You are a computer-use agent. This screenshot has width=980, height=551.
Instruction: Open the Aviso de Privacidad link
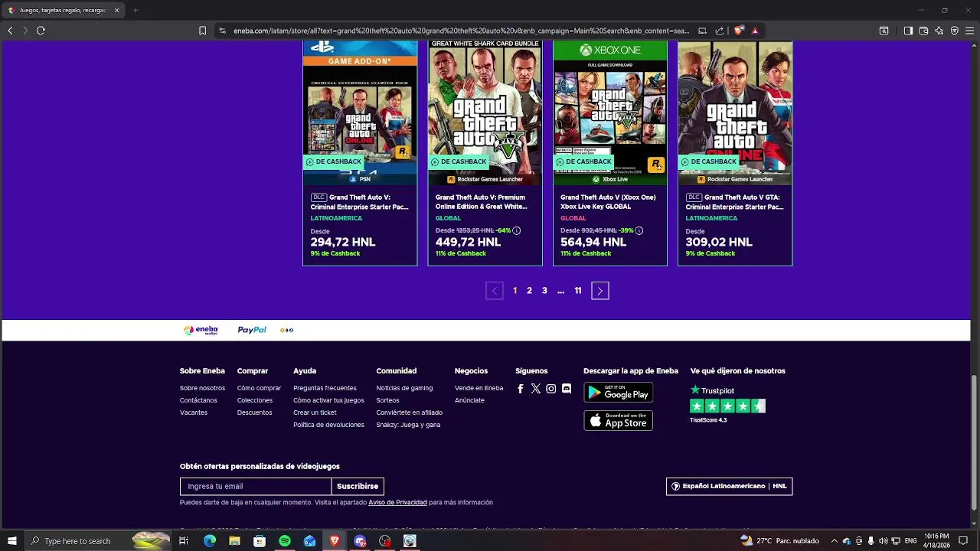coord(397,503)
